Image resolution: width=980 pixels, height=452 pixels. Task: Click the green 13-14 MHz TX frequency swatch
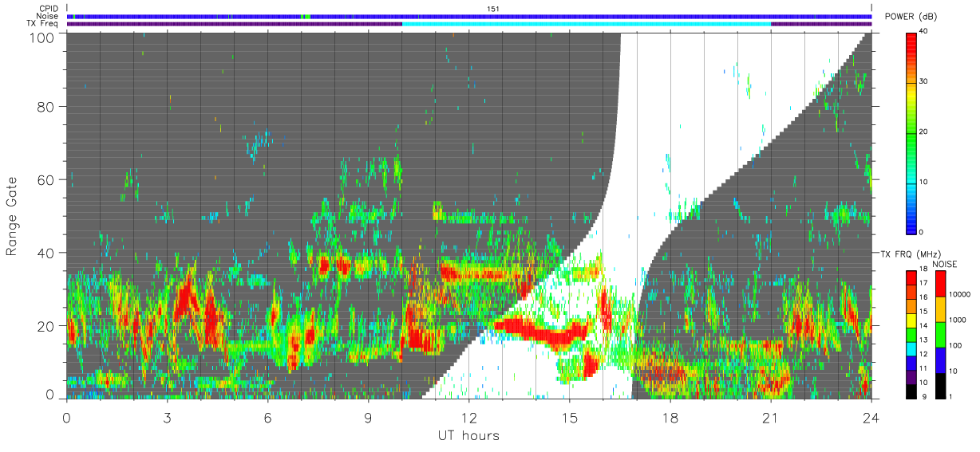pos(911,334)
